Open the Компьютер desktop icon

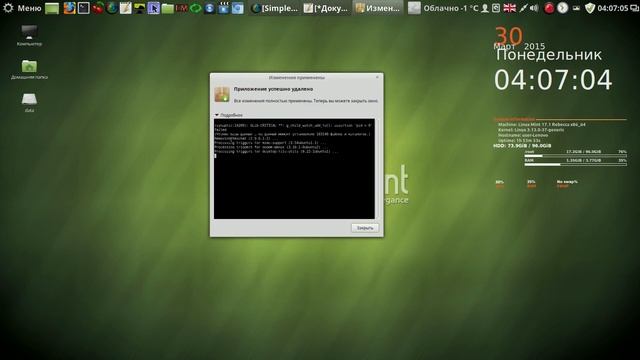pyautogui.click(x=29, y=36)
